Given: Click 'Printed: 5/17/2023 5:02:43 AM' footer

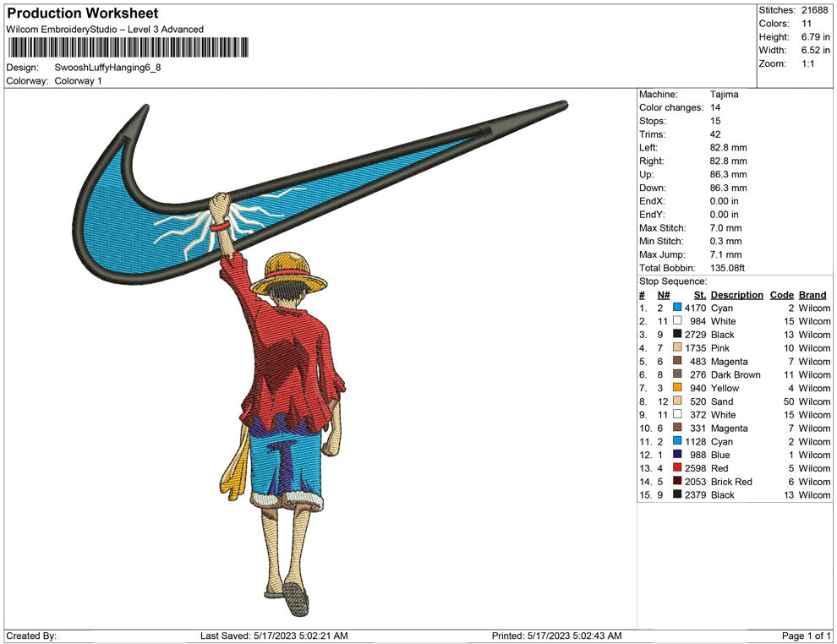Looking at the screenshot, I should point(557,636).
